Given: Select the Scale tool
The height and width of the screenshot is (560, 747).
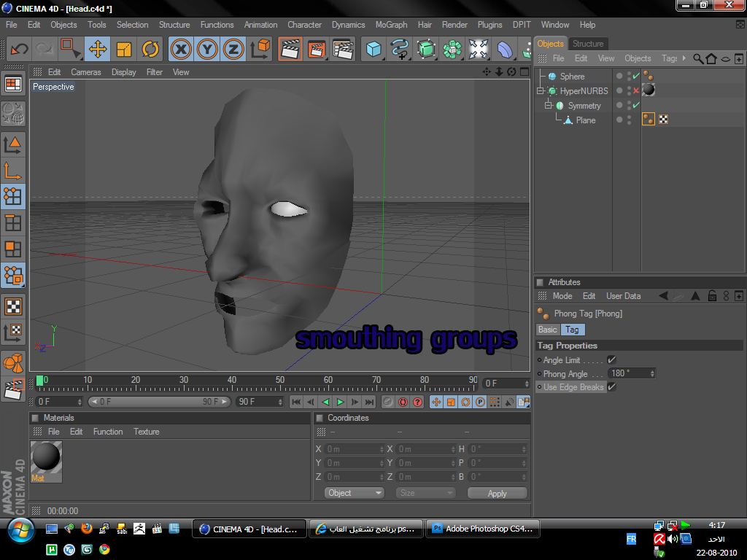Looking at the screenshot, I should pos(124,49).
